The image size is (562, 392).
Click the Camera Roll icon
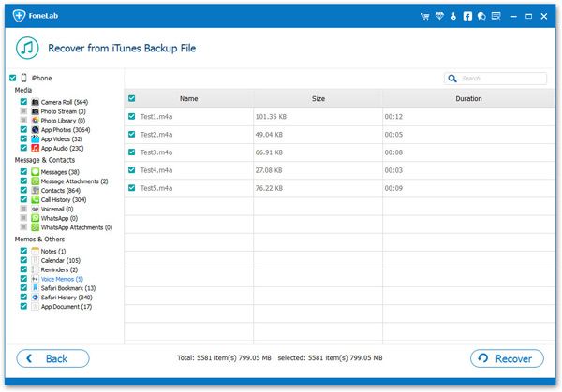(36, 102)
